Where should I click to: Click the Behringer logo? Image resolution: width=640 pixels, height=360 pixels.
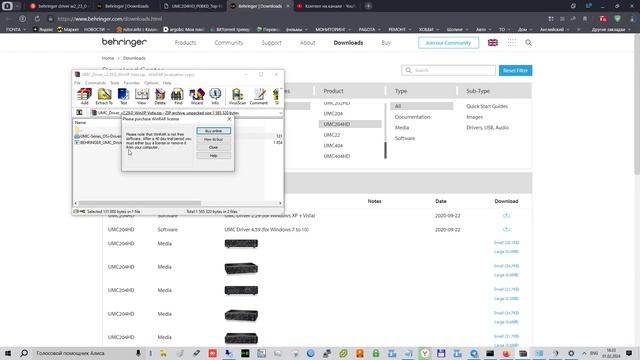(124, 42)
